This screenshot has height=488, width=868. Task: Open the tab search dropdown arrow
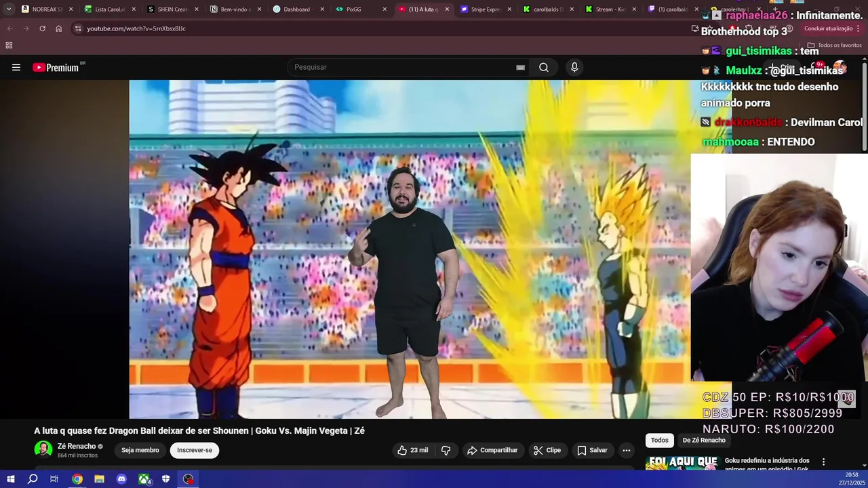point(9,9)
